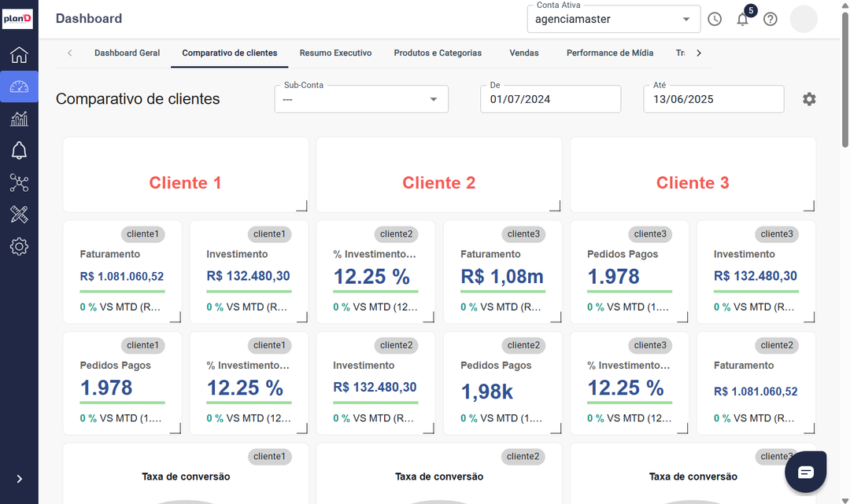Click the cliente1 Pedidos Pagos 1.978 value
The image size is (850, 504).
(106, 388)
